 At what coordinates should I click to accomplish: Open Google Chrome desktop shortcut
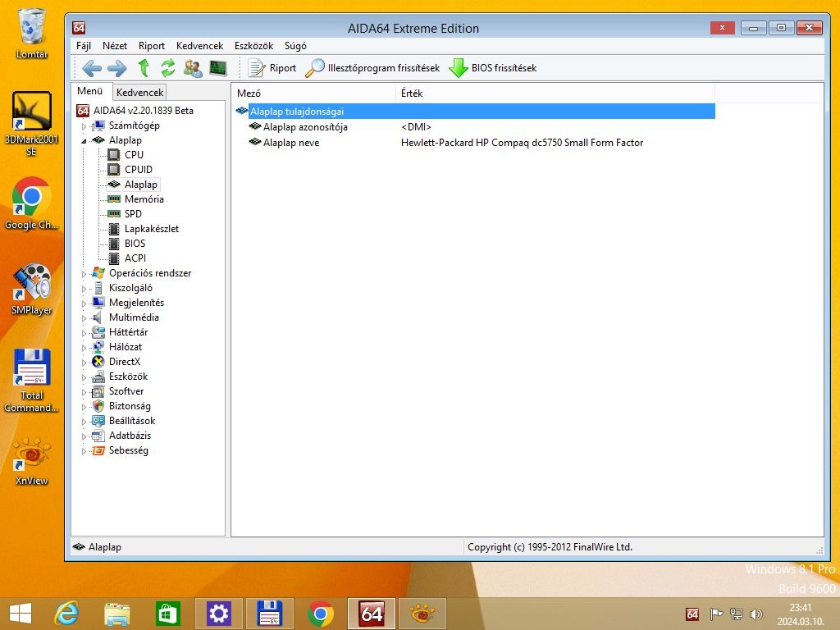(31, 203)
